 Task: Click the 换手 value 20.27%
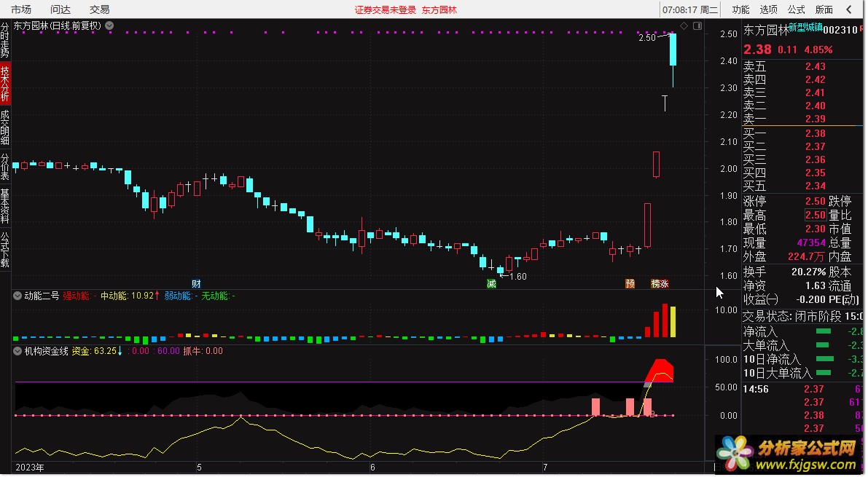(x=808, y=272)
